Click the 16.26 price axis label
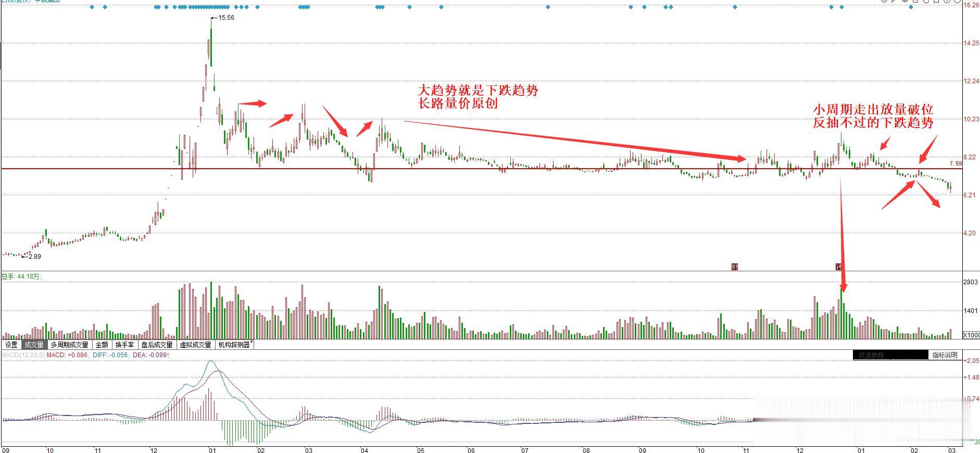Screen dimensions: 980x453 (x=972, y=5)
